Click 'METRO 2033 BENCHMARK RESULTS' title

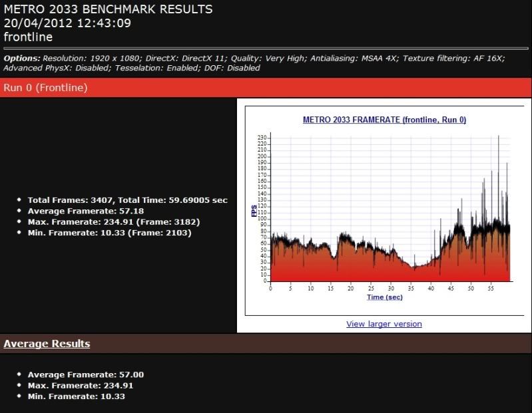point(108,9)
